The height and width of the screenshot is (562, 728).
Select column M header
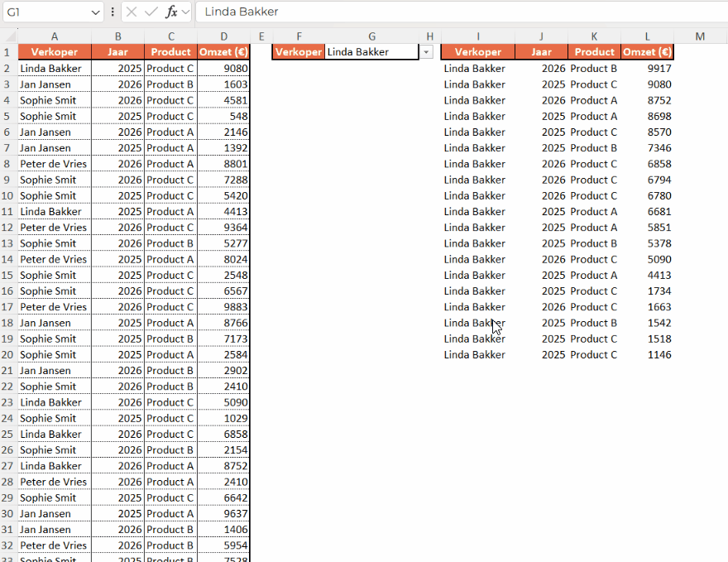(700, 36)
